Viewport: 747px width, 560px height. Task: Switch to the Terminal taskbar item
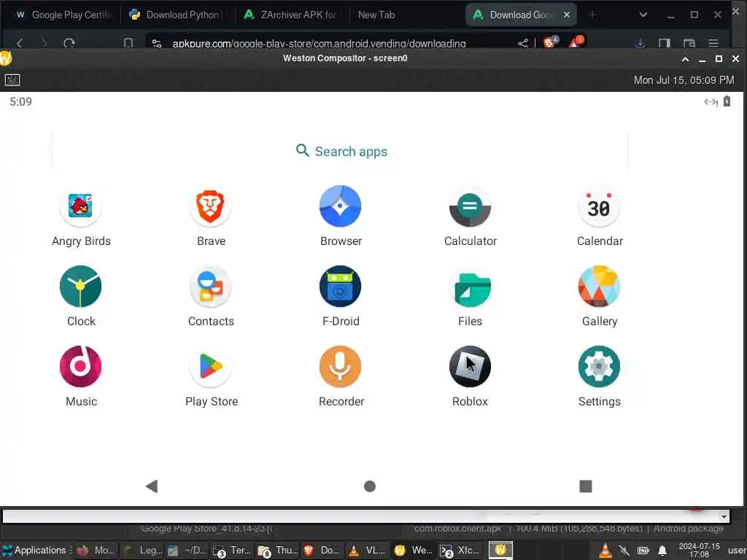click(x=233, y=550)
